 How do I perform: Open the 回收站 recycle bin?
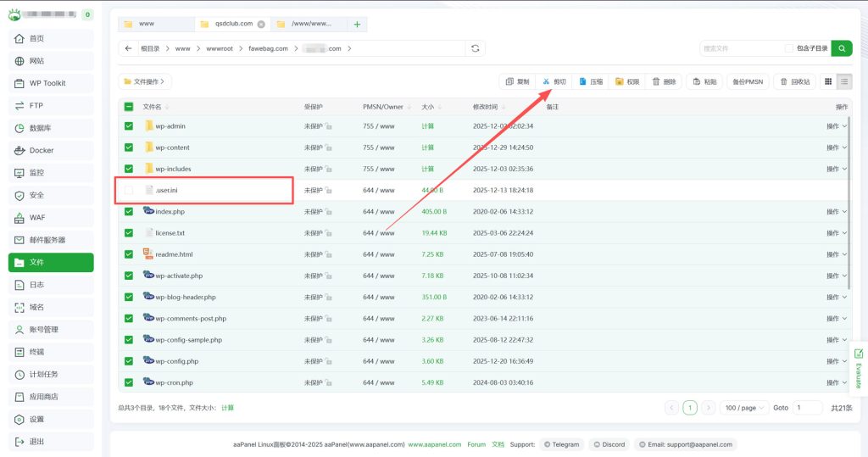tap(794, 81)
